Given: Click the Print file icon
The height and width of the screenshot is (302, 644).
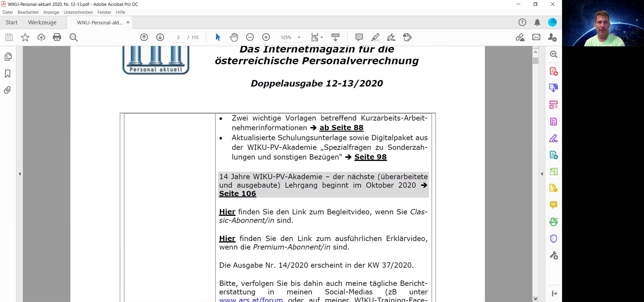Looking at the screenshot, I should (57, 37).
